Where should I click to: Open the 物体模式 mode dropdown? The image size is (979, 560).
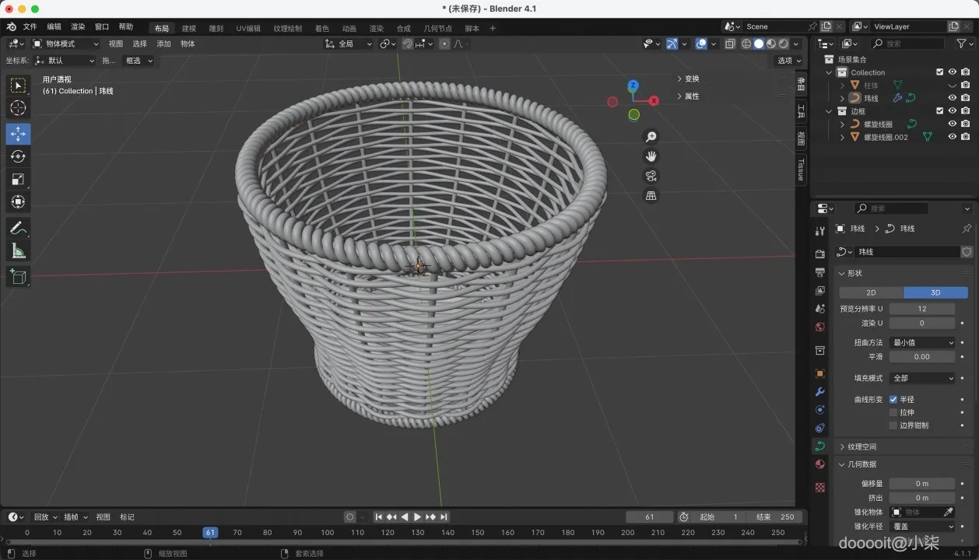pos(65,44)
